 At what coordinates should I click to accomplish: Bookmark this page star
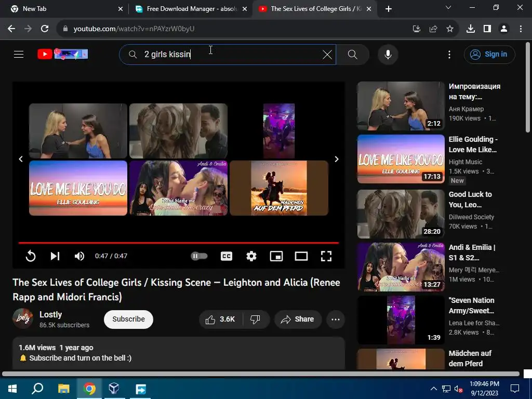(450, 29)
